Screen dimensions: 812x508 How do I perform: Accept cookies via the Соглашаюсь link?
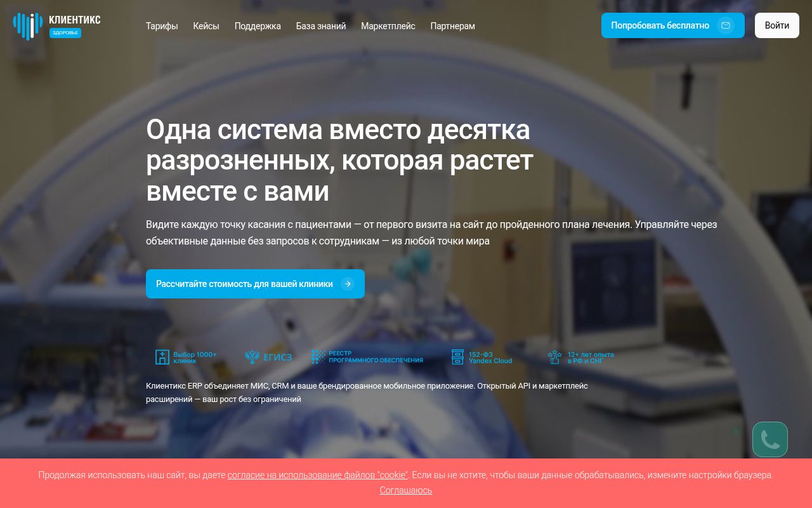point(406,490)
